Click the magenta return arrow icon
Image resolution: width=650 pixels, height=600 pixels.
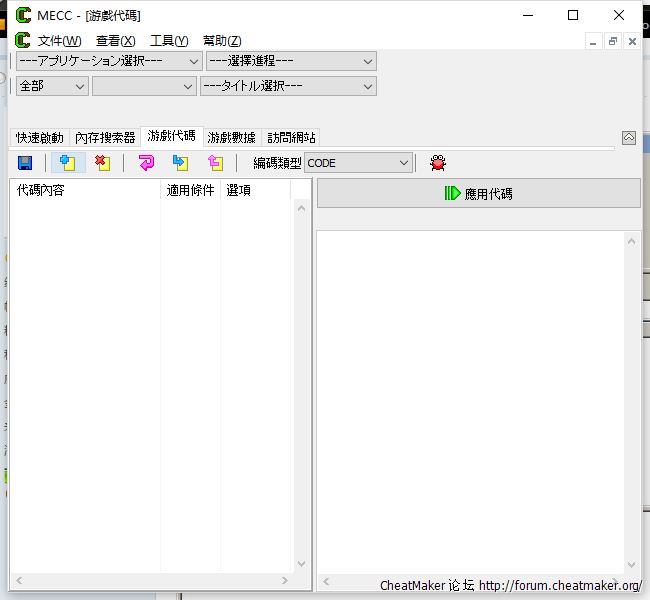(147, 163)
